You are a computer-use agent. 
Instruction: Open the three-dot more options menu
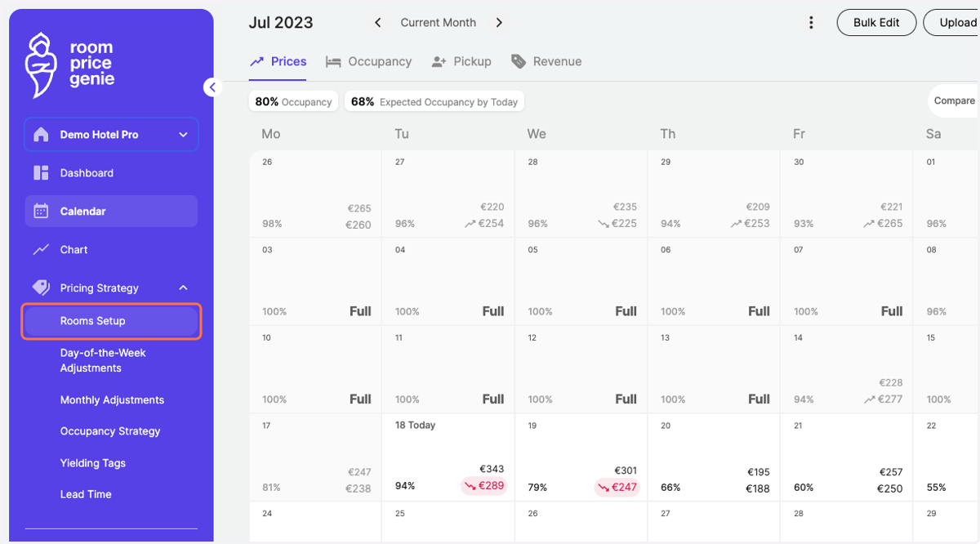[x=811, y=23]
